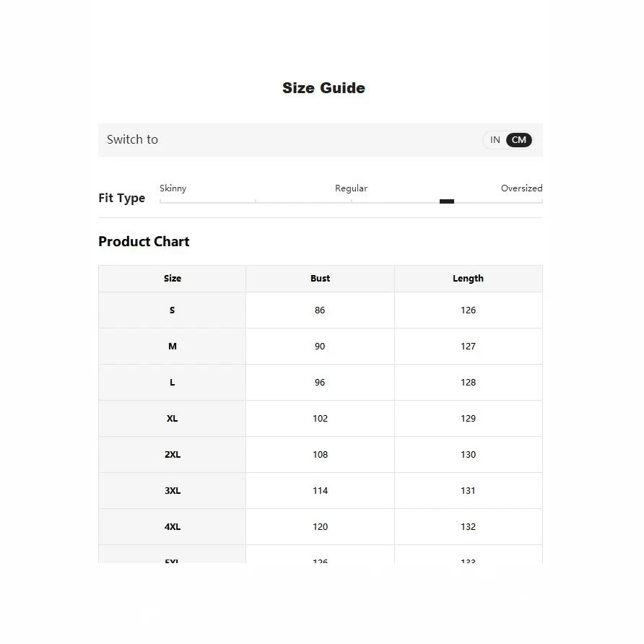Viewport: 644px width, 644px height.
Task: Select the S size row
Action: pyautogui.click(x=321, y=310)
